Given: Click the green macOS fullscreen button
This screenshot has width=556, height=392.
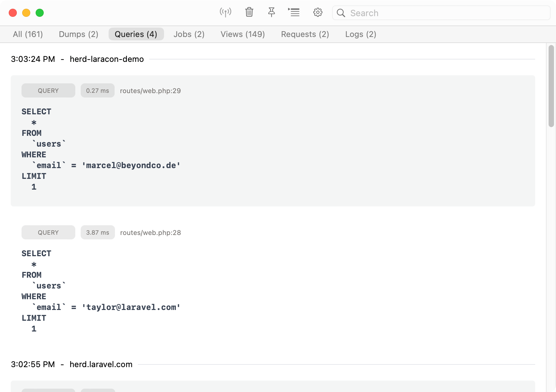Looking at the screenshot, I should coord(40,13).
